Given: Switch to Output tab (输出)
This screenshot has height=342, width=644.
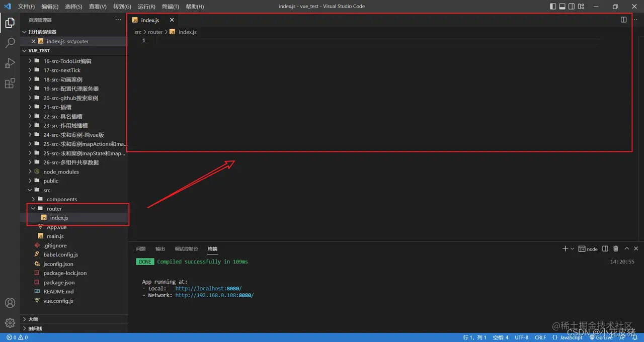Looking at the screenshot, I should pyautogui.click(x=160, y=249).
